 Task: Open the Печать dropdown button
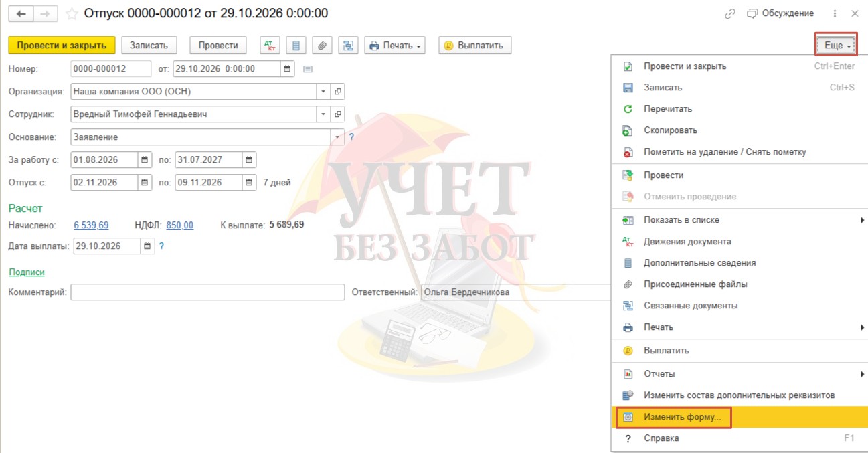395,46
